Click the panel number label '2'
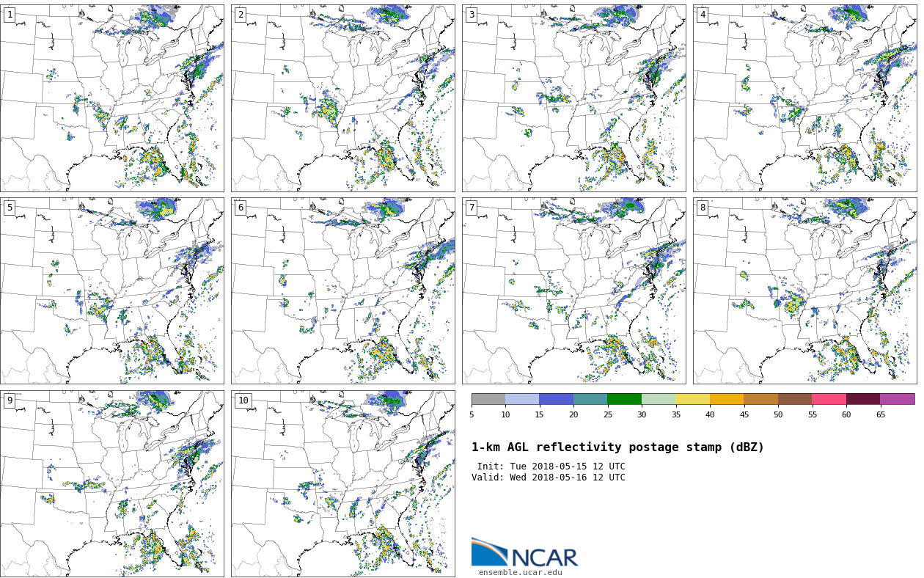924x578 pixels. [241, 15]
